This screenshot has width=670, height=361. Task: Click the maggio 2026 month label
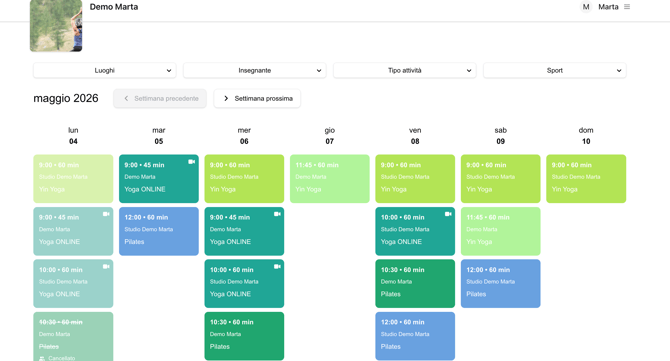tap(66, 98)
